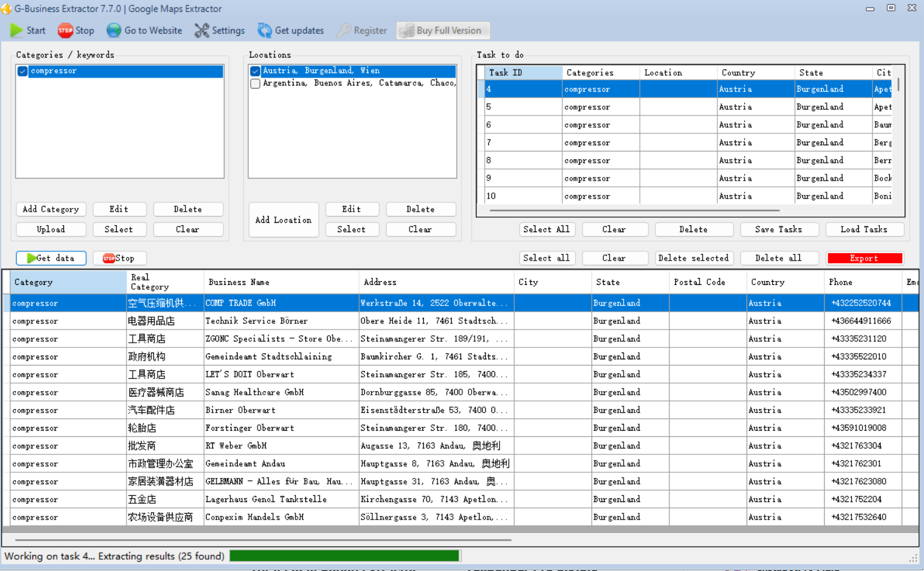924x571 pixels.
Task: Click the task list horizontal scrollbar
Action: coord(633,210)
